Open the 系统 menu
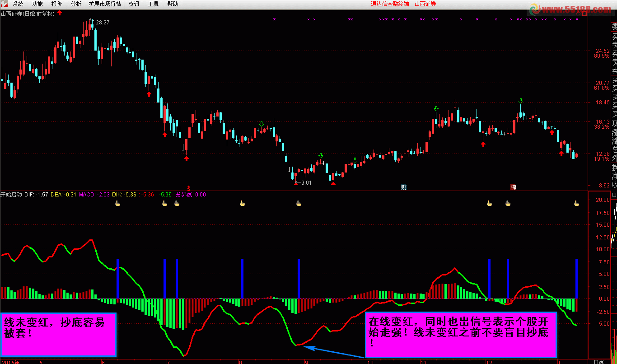The image size is (617, 364). [x=18, y=4]
